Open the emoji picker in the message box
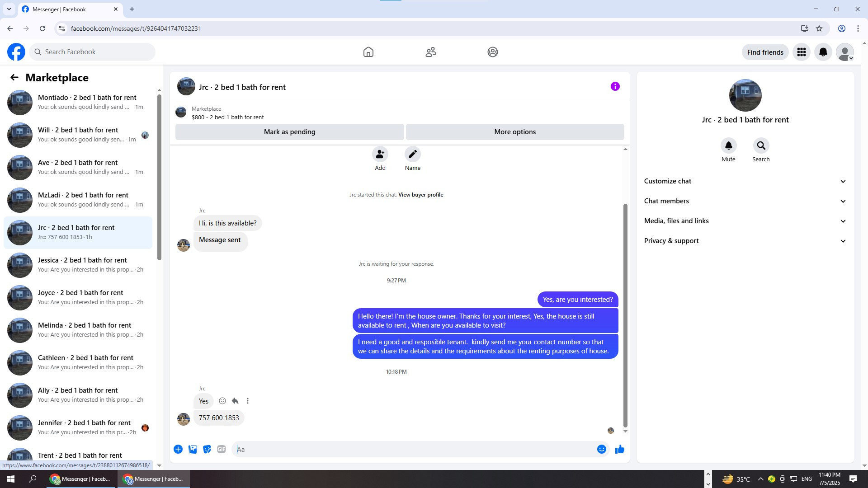The image size is (868, 488). (x=601, y=449)
